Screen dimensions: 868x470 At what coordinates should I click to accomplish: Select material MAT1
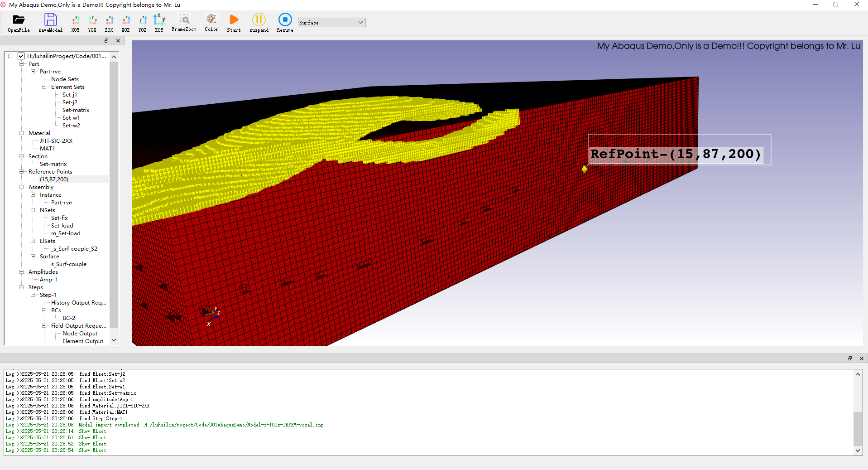pos(47,149)
